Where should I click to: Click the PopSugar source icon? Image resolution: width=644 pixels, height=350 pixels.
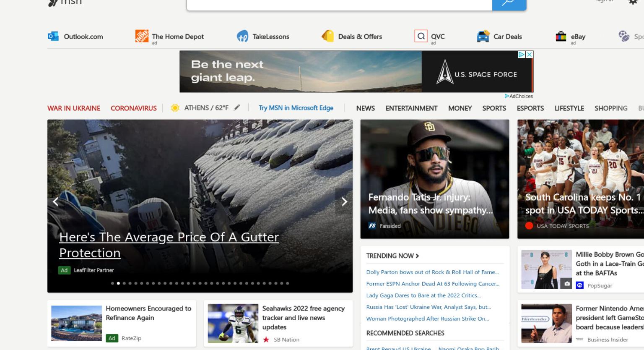[580, 285]
